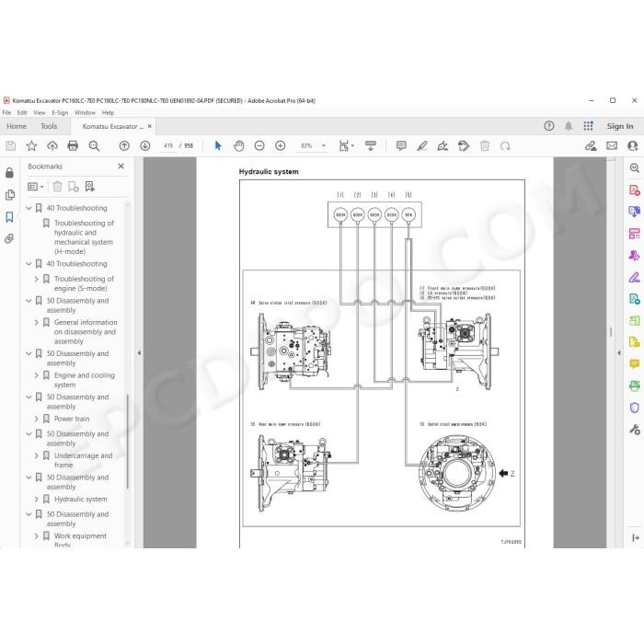Image resolution: width=644 pixels, height=644 pixels.
Task: Click the share with others profile icon
Action: point(633,145)
